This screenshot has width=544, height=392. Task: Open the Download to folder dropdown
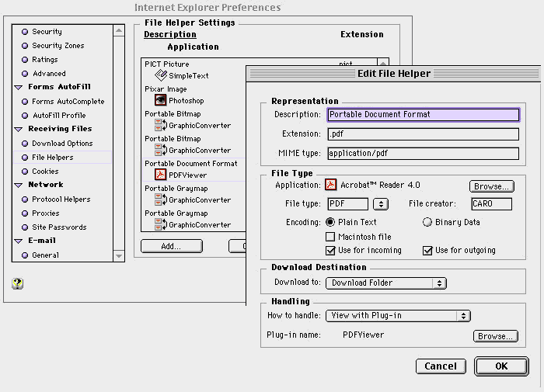tap(386, 283)
